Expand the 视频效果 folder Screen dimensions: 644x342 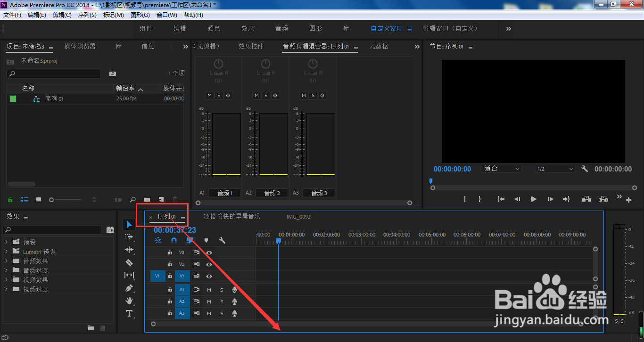pyautogui.click(x=6, y=280)
